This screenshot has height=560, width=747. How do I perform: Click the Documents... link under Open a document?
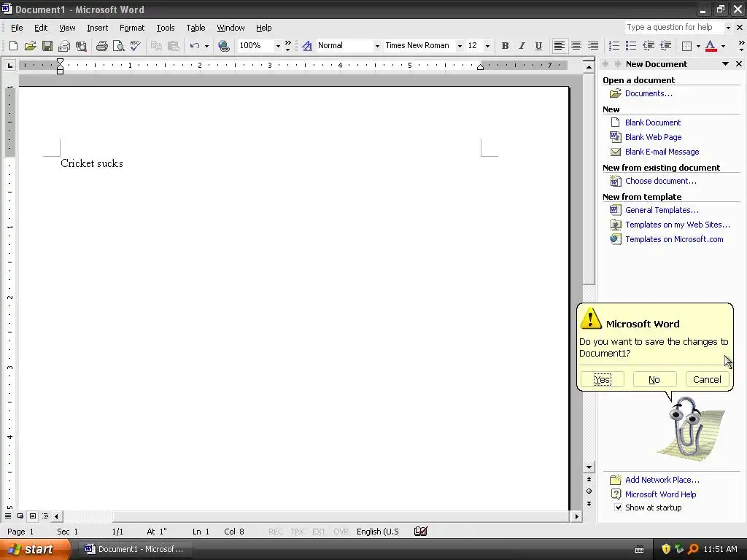(649, 93)
